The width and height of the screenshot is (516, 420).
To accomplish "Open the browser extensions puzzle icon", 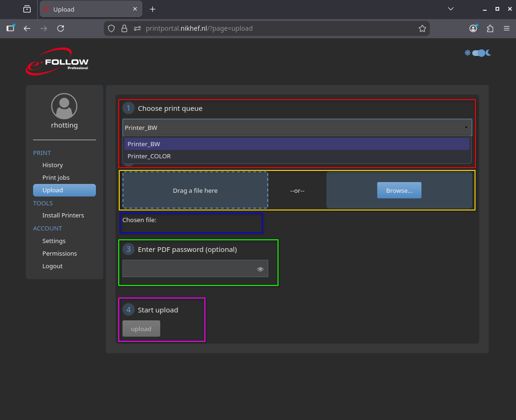I will pos(490,28).
